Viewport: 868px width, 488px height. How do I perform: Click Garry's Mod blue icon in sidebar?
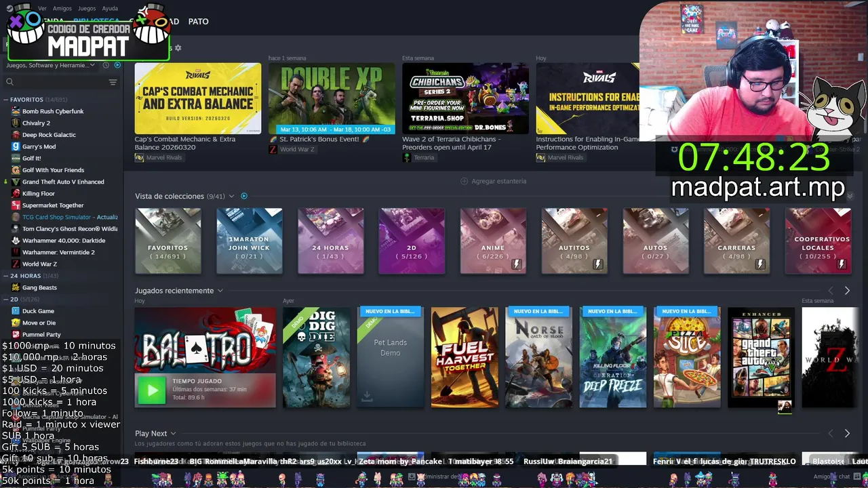[16, 146]
